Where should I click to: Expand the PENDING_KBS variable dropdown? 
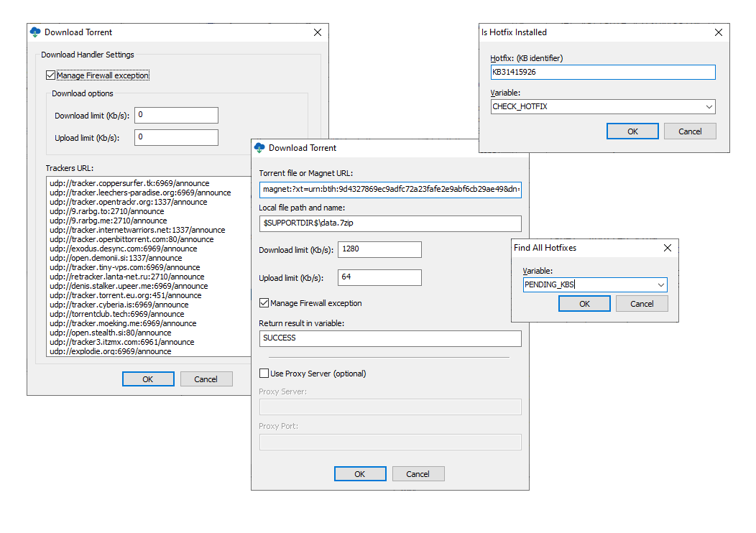[660, 284]
